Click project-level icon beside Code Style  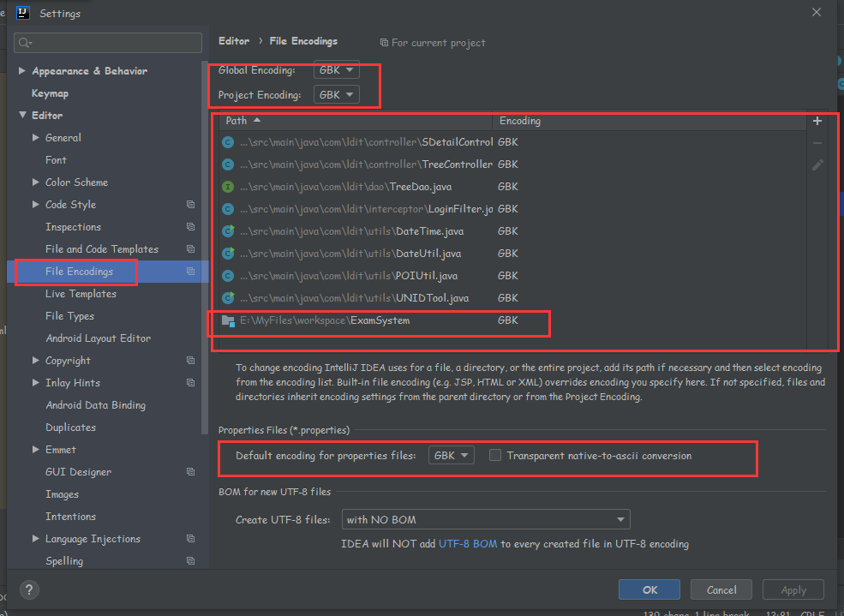[x=190, y=205]
